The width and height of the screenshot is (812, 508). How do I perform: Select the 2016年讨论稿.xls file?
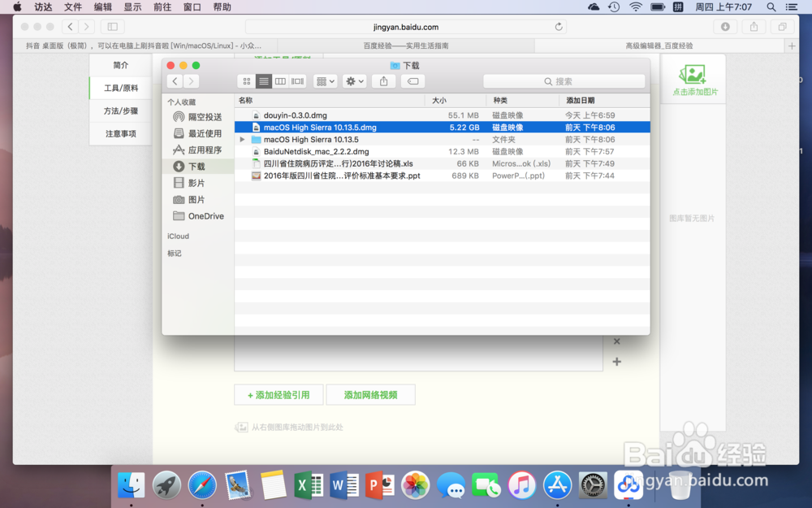(443, 163)
